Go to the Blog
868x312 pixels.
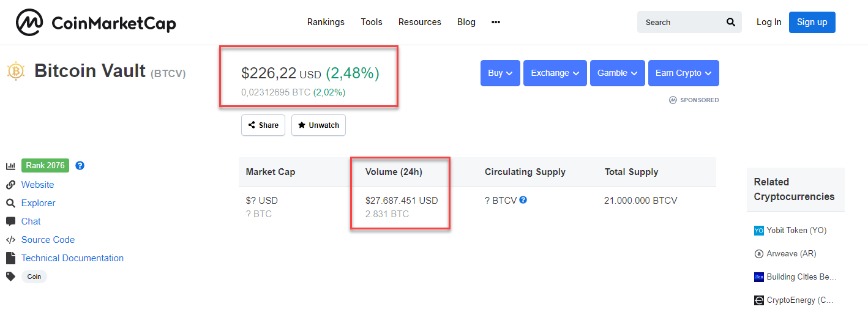[466, 22]
